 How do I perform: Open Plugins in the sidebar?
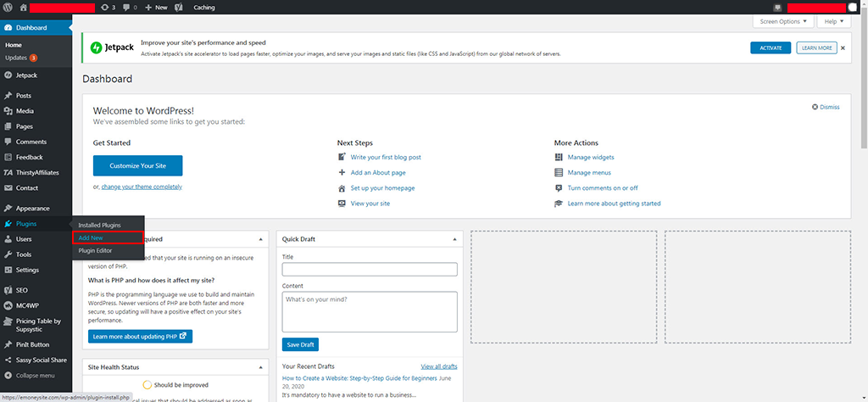point(36,224)
